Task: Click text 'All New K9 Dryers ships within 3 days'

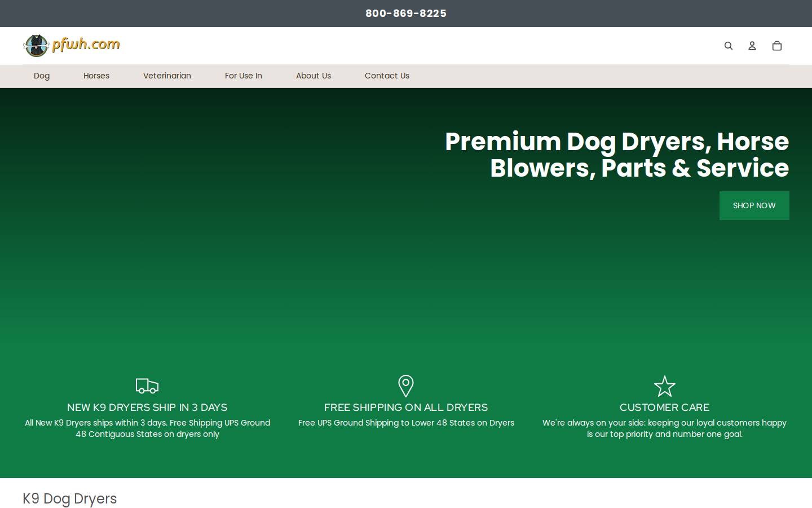Action: [x=96, y=423]
